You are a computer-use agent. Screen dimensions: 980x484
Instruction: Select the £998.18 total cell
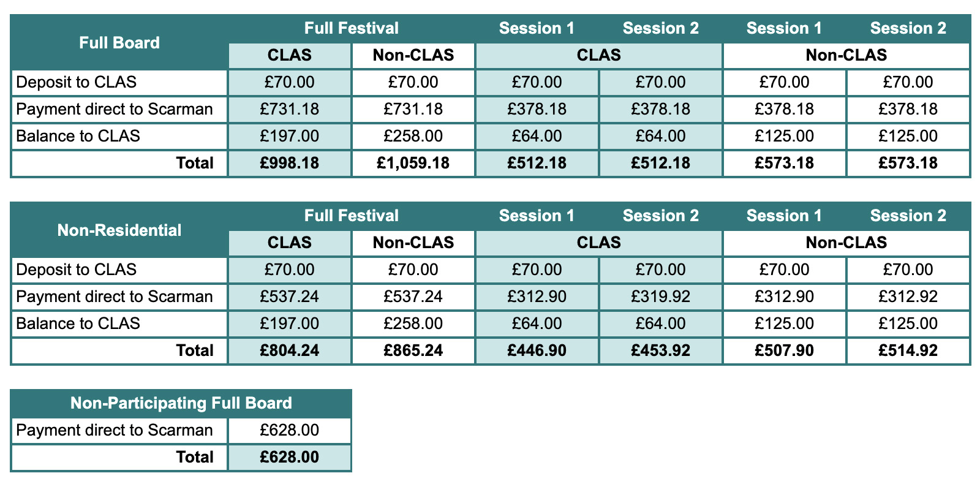click(x=290, y=163)
